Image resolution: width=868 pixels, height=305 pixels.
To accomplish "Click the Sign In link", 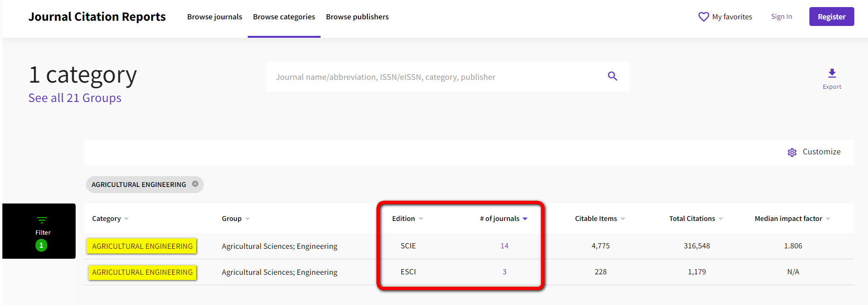I will coord(781,17).
